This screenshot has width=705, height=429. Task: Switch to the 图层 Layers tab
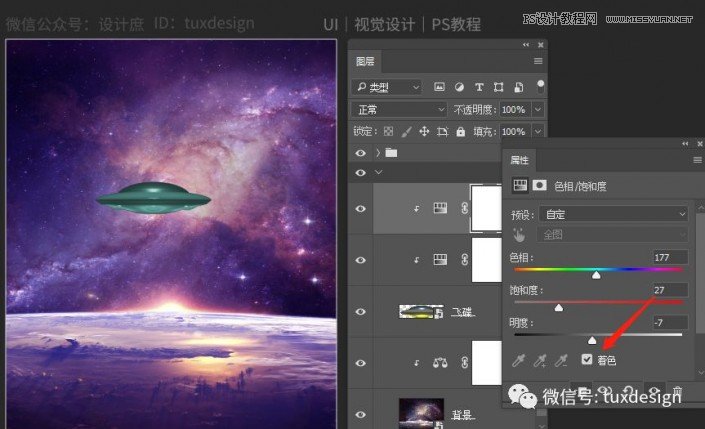(x=365, y=61)
